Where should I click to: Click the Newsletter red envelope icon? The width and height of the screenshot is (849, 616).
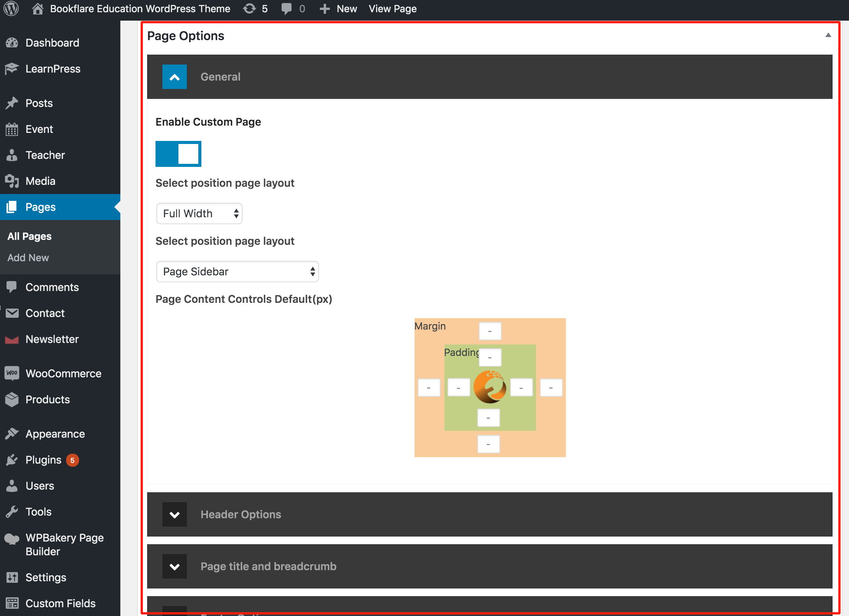(12, 340)
